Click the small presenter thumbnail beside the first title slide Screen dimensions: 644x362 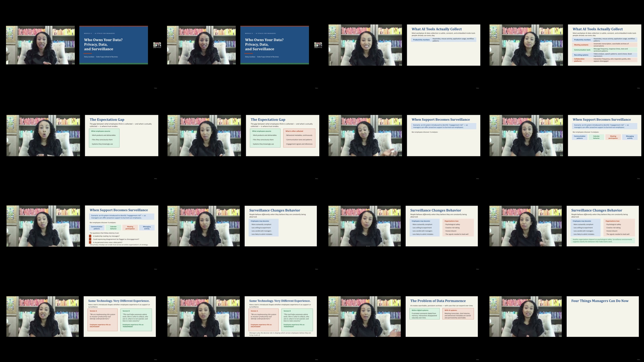(157, 45)
